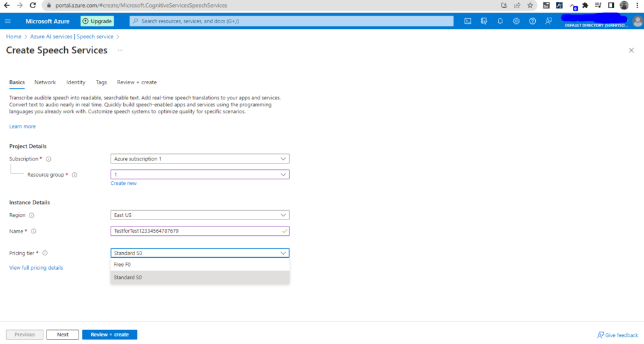Click the browser forward arrow

pyautogui.click(x=19, y=5)
